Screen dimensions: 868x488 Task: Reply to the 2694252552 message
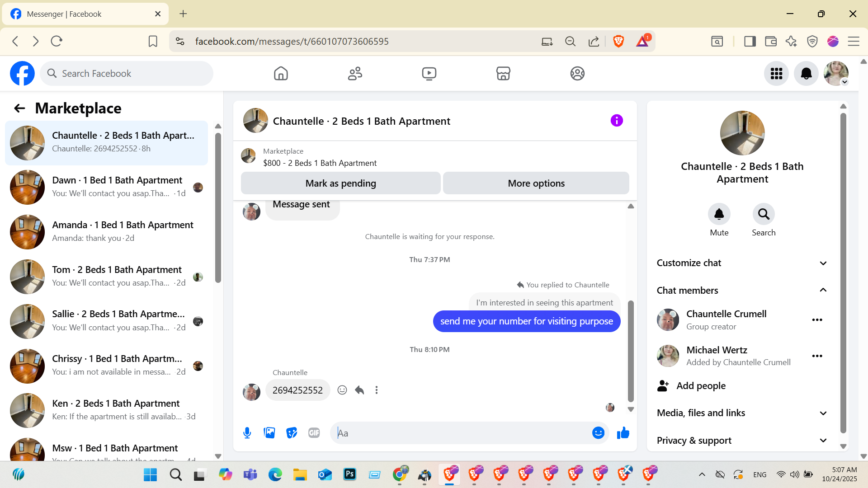tap(359, 390)
